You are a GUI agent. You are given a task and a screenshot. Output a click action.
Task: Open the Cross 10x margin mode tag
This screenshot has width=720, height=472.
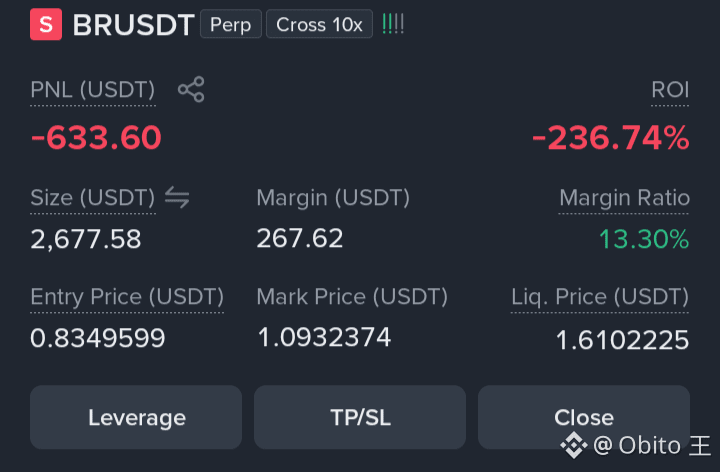(319, 24)
